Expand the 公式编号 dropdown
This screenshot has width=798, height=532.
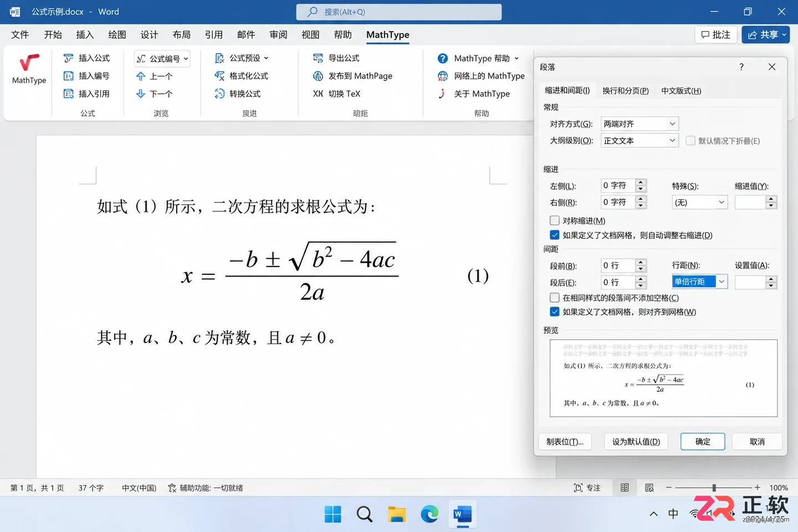coord(162,59)
